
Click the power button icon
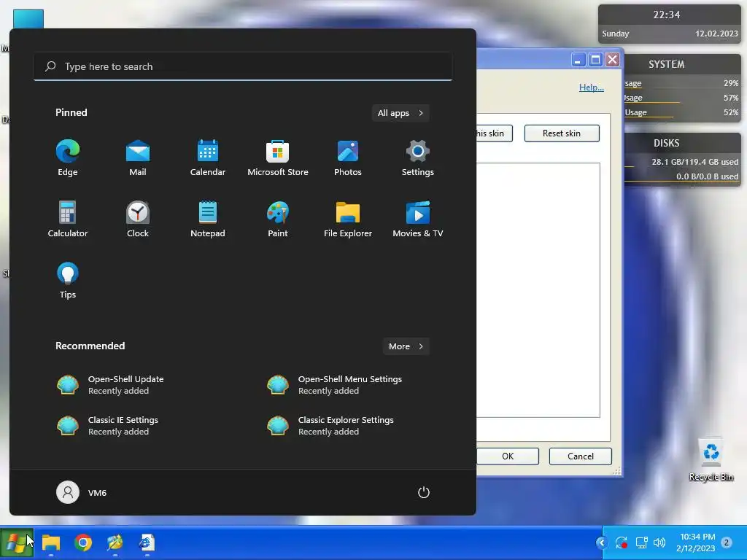[x=424, y=492]
